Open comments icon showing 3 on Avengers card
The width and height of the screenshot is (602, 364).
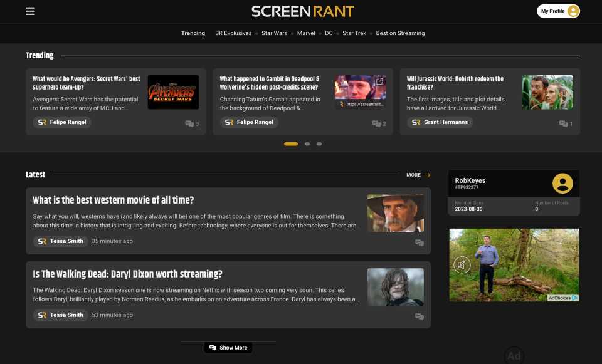pos(192,123)
